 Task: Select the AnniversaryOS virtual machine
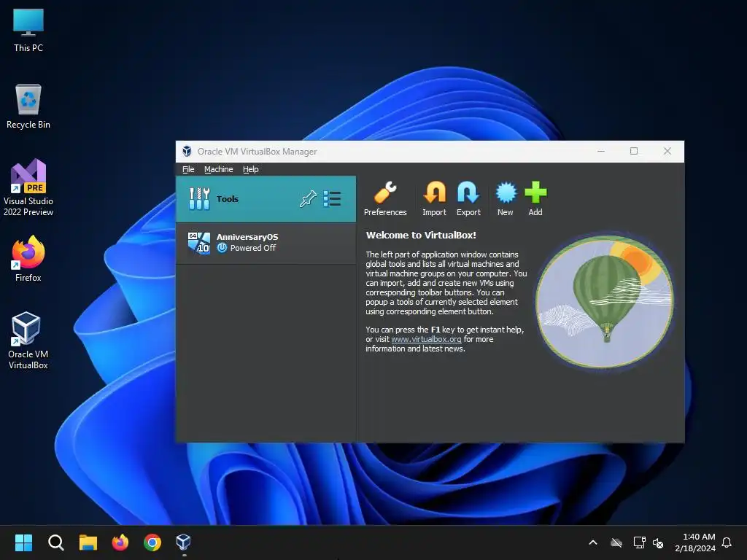[266, 243]
